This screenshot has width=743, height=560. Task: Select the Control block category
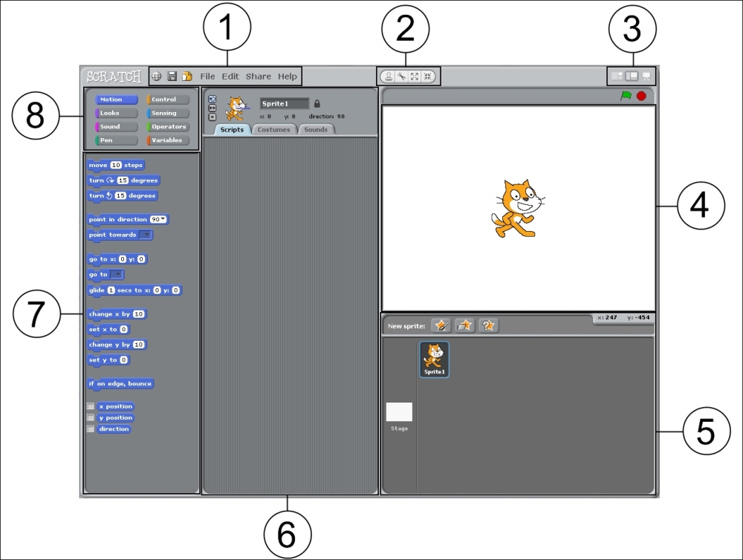(168, 100)
